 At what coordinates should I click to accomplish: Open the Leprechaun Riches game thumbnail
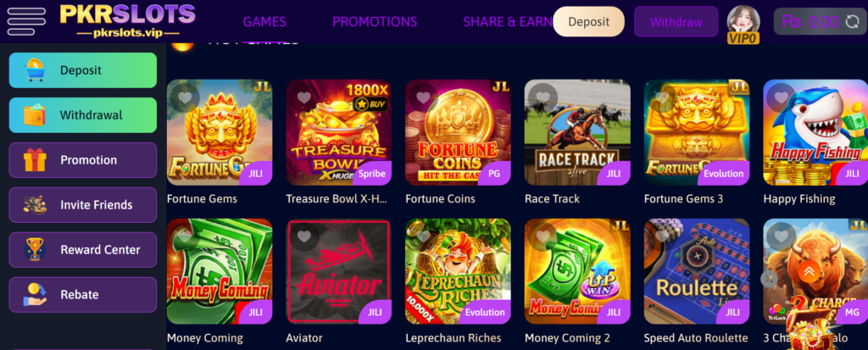[x=458, y=271]
